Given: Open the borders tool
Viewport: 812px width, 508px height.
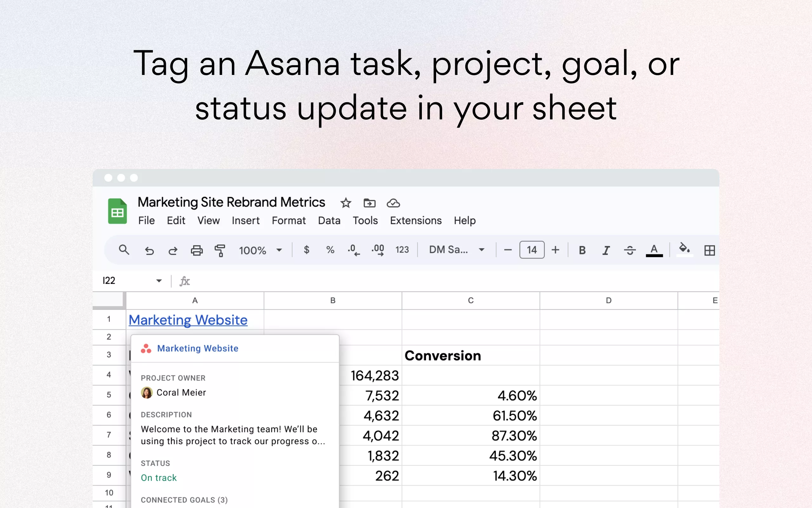Looking at the screenshot, I should point(709,250).
